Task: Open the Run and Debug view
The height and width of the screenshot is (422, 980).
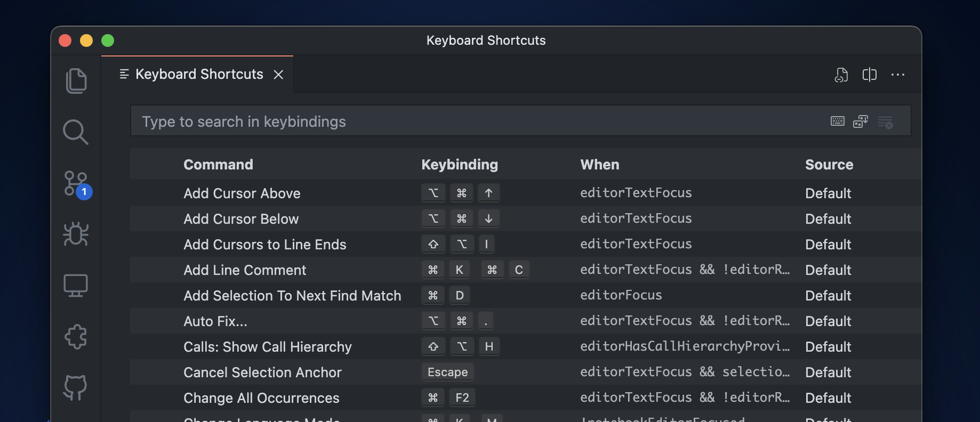Action: tap(76, 234)
